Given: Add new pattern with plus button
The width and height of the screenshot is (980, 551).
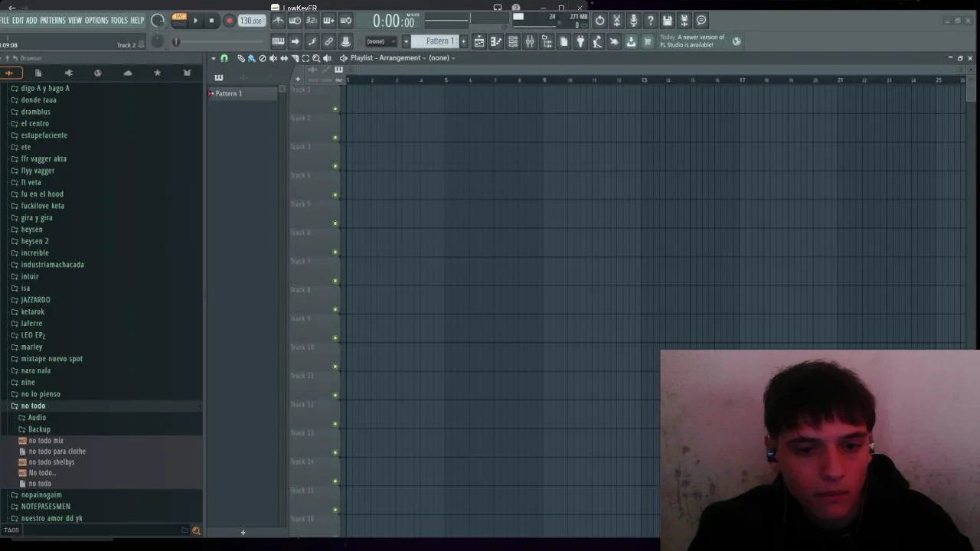Looking at the screenshot, I should 462,41.
